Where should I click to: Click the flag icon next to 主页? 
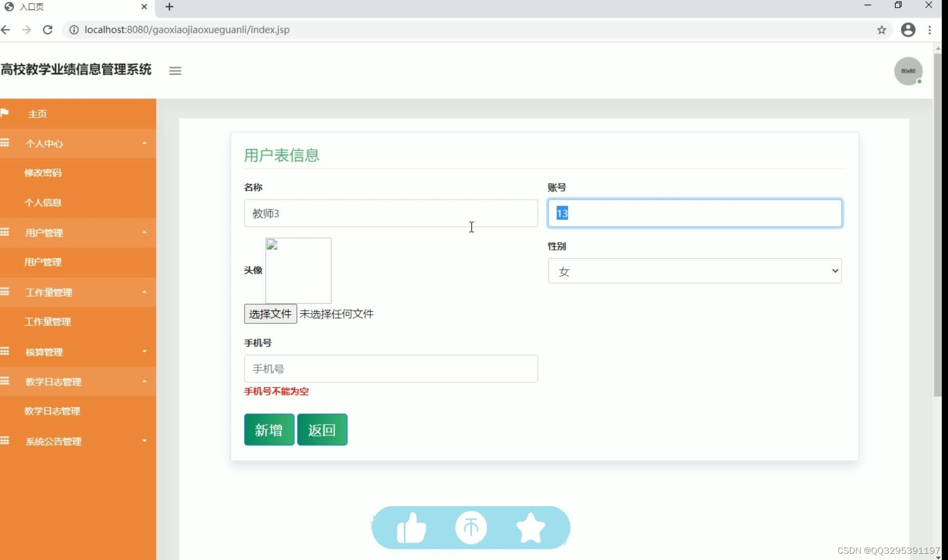coord(5,113)
